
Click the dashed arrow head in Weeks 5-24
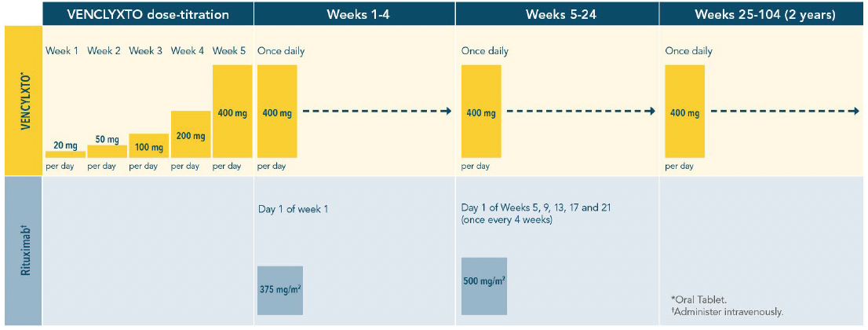point(651,112)
